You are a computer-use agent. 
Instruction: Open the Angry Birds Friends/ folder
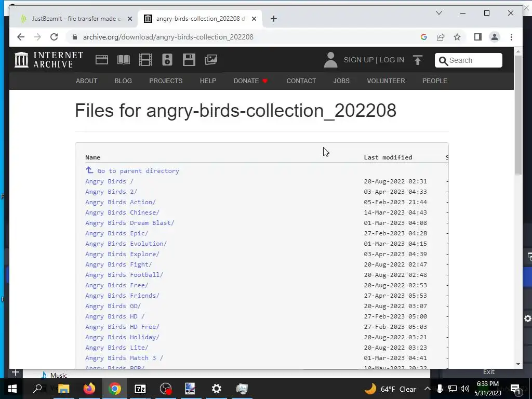coord(122,296)
